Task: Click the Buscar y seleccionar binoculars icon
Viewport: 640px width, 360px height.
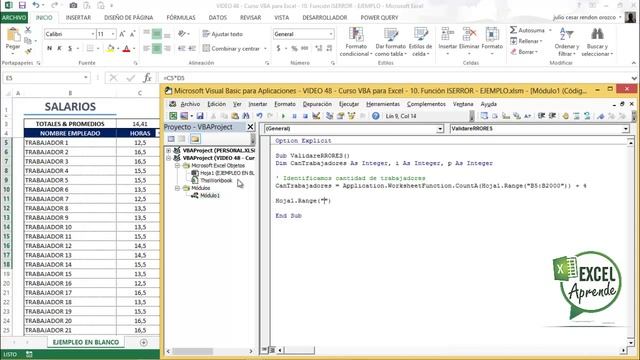Action: pyautogui.click(x=597, y=34)
